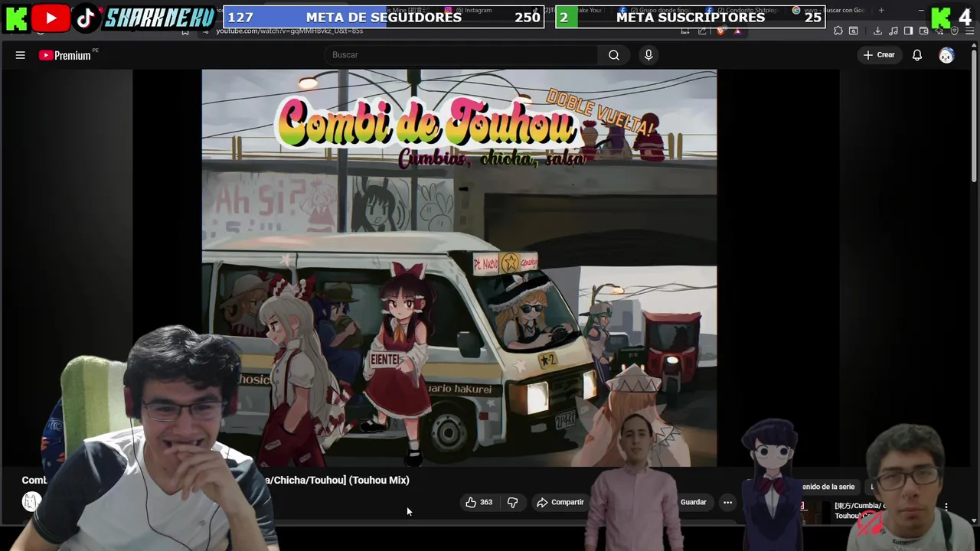The image size is (980, 551).
Task: Click the '(Touhou Mix)' video title text
Action: (x=379, y=480)
